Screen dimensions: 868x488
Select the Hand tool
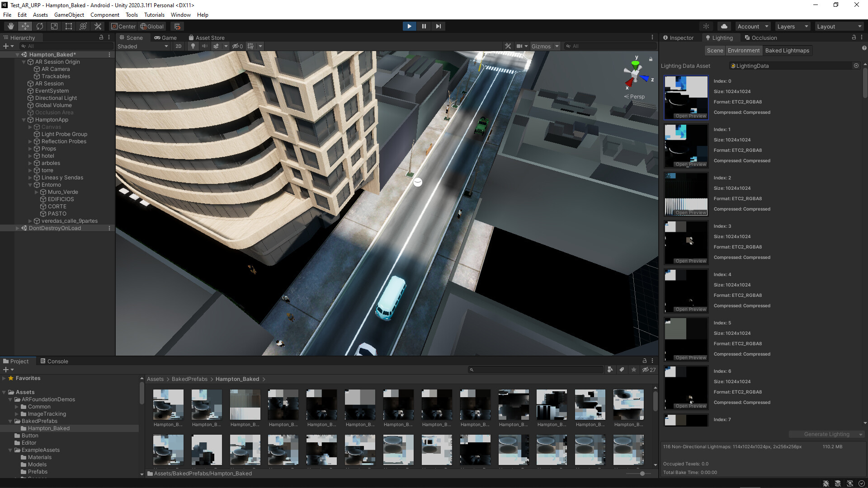click(11, 26)
